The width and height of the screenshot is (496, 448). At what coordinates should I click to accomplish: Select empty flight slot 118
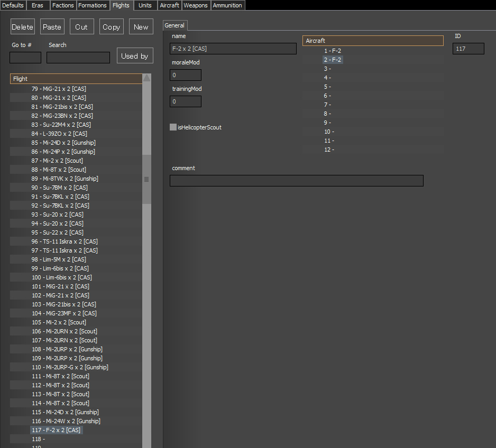(38, 439)
